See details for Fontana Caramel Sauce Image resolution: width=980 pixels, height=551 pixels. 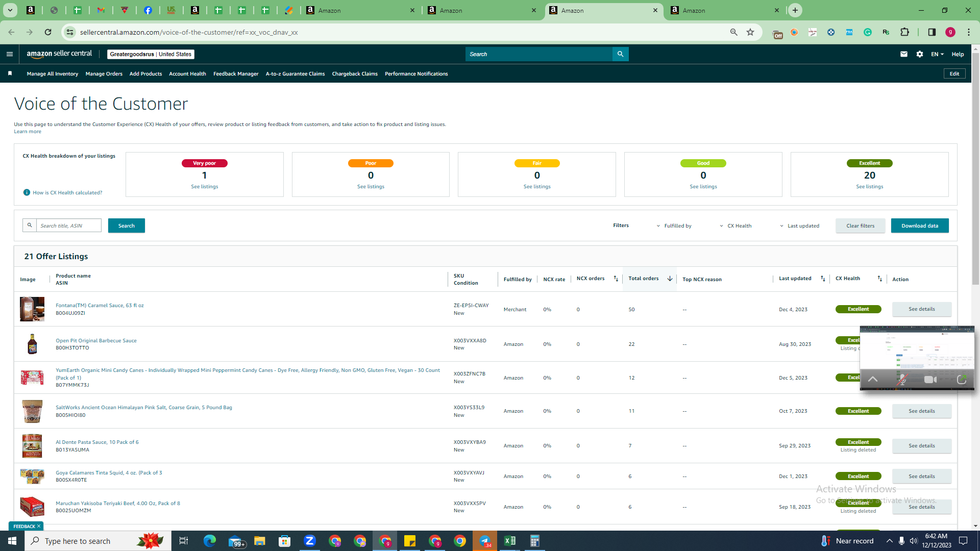(922, 309)
